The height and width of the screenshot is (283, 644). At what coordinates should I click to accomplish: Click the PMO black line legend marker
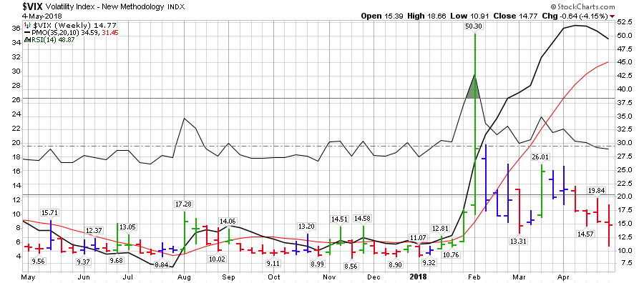(27, 33)
